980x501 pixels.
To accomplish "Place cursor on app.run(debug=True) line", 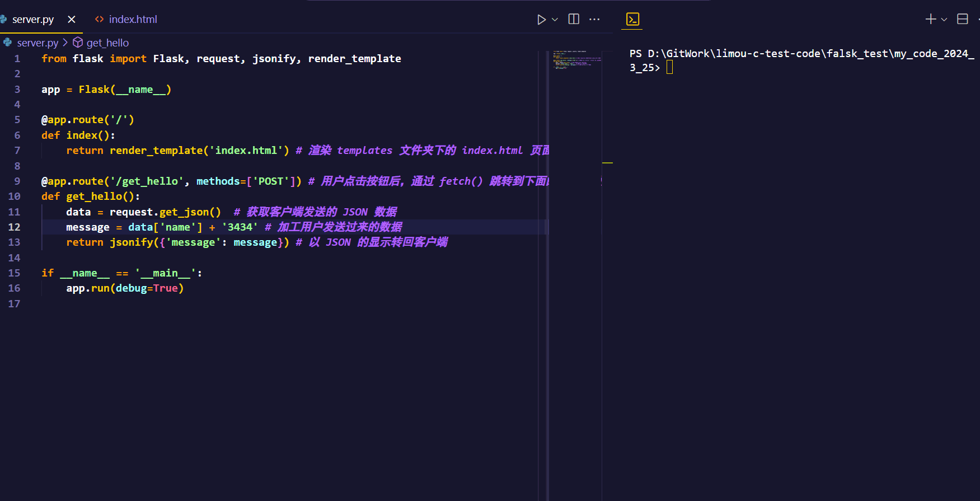I will (x=125, y=288).
